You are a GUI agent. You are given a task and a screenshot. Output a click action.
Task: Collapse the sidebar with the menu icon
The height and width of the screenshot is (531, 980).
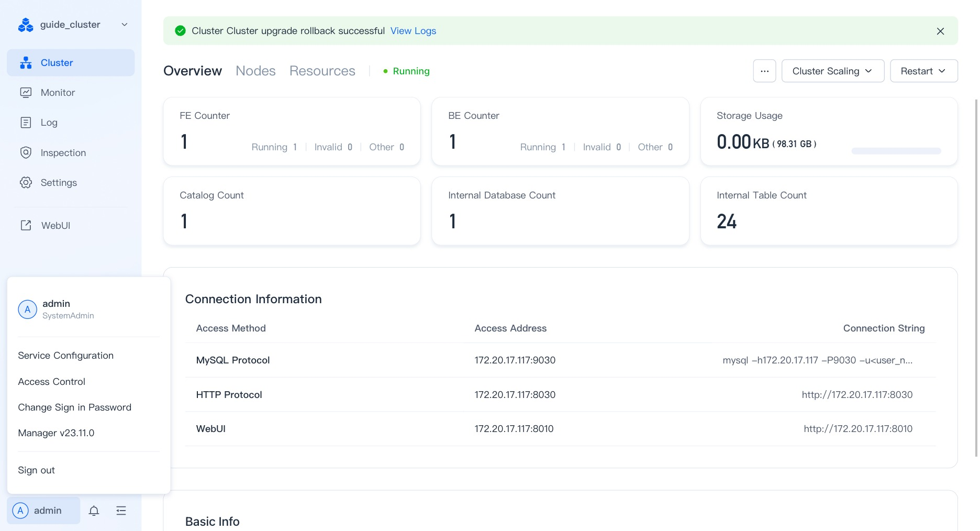tap(121, 511)
